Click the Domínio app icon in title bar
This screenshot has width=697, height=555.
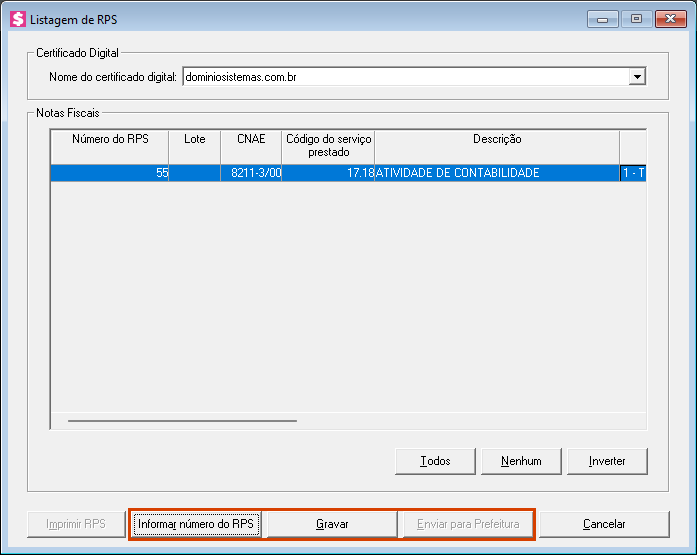coord(17,19)
